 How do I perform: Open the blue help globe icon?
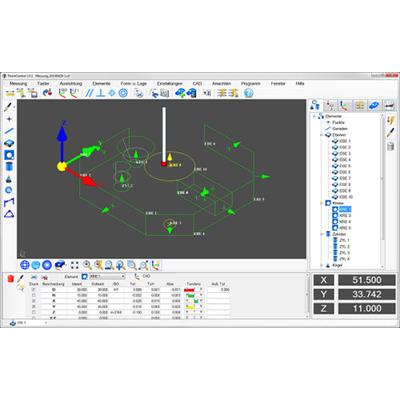click(x=248, y=93)
